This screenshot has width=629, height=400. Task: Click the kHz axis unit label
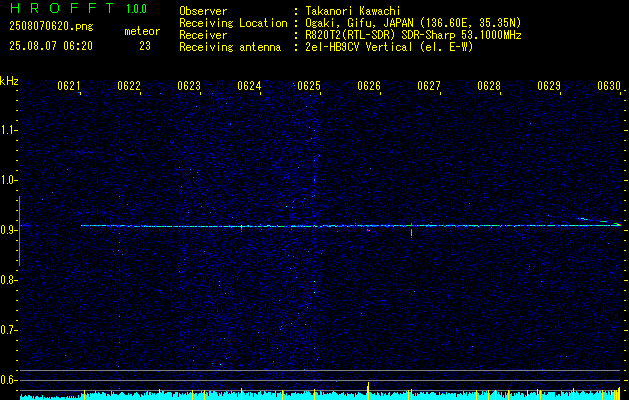[9, 81]
